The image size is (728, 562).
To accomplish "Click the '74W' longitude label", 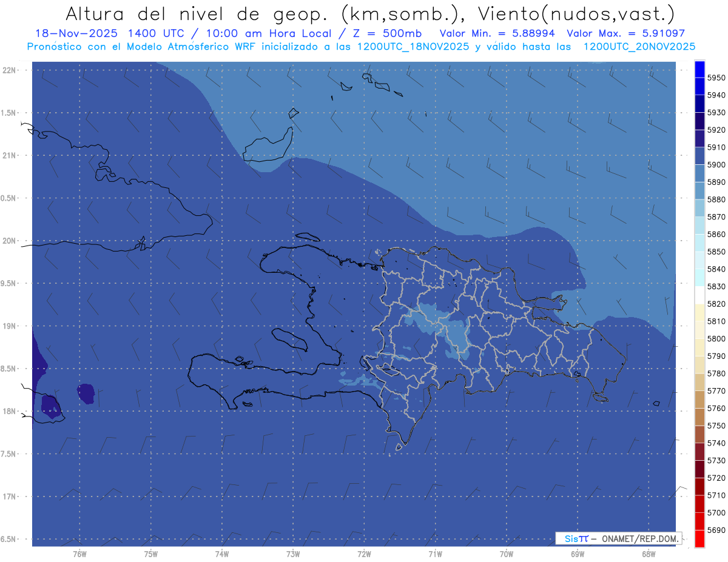I will (222, 554).
